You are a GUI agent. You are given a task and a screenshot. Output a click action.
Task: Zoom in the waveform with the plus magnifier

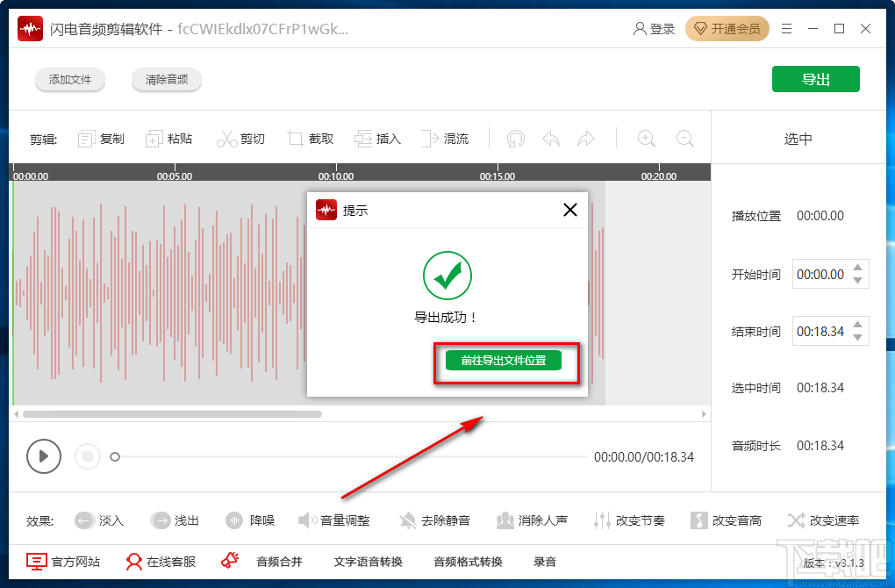pyautogui.click(x=646, y=139)
